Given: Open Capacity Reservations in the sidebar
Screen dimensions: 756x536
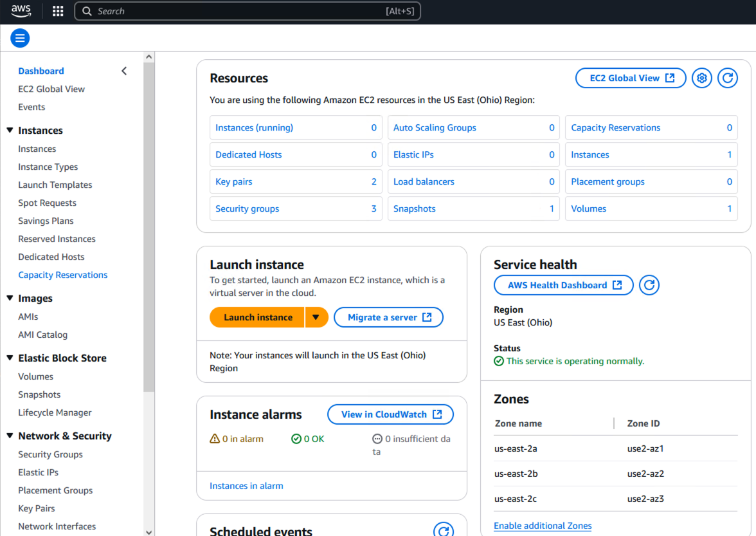Looking at the screenshot, I should point(63,275).
